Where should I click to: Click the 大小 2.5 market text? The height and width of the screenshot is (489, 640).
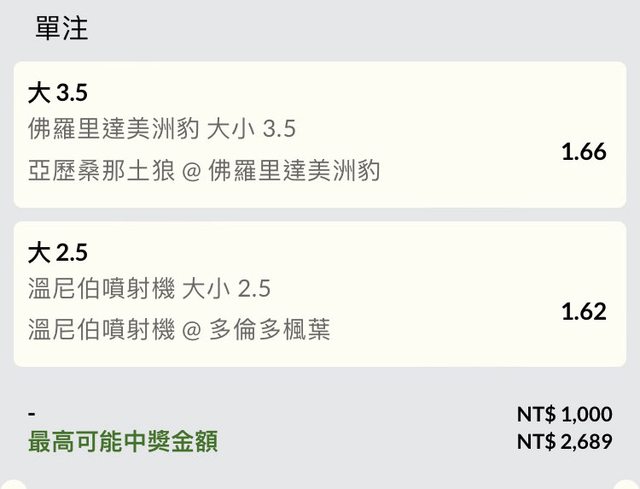[x=225, y=289]
